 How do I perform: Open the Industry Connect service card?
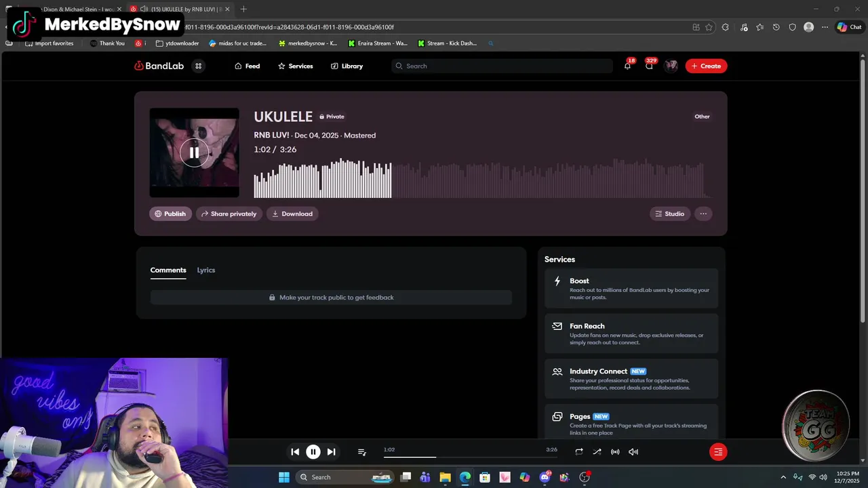(631, 379)
